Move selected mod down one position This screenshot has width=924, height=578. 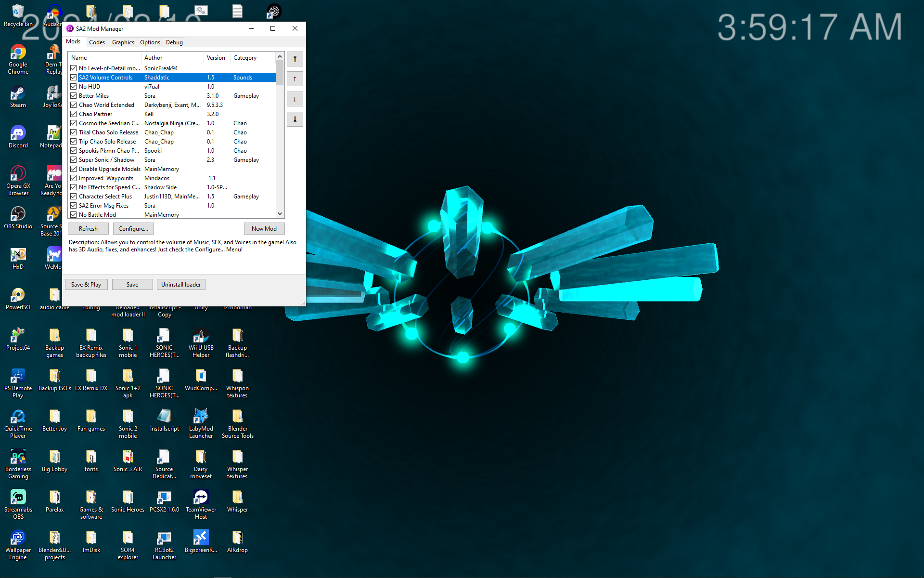pyautogui.click(x=295, y=99)
